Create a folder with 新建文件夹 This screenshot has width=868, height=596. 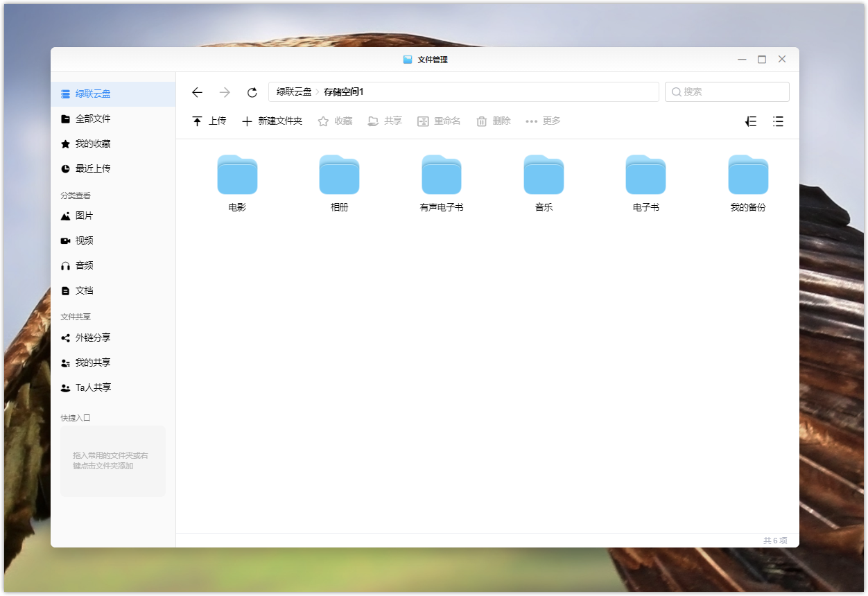272,121
